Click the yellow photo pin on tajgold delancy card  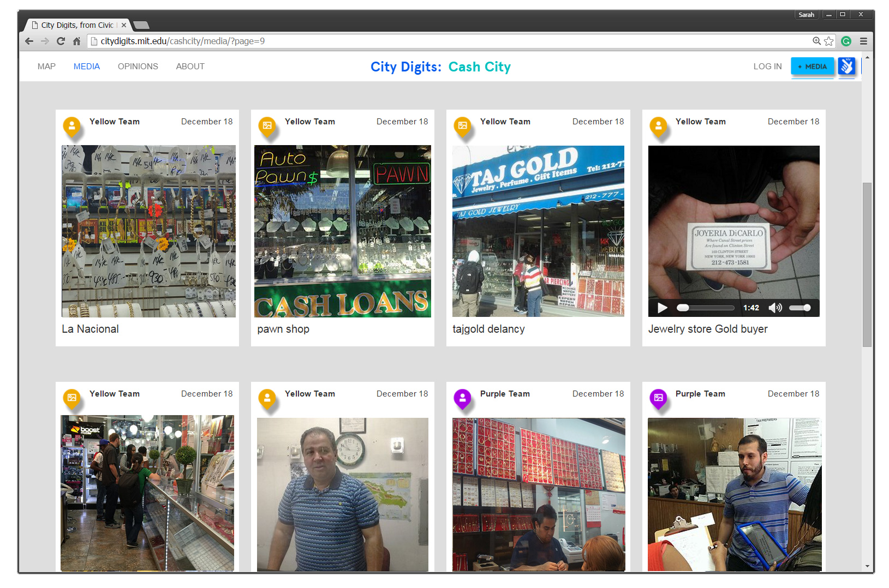point(462,127)
